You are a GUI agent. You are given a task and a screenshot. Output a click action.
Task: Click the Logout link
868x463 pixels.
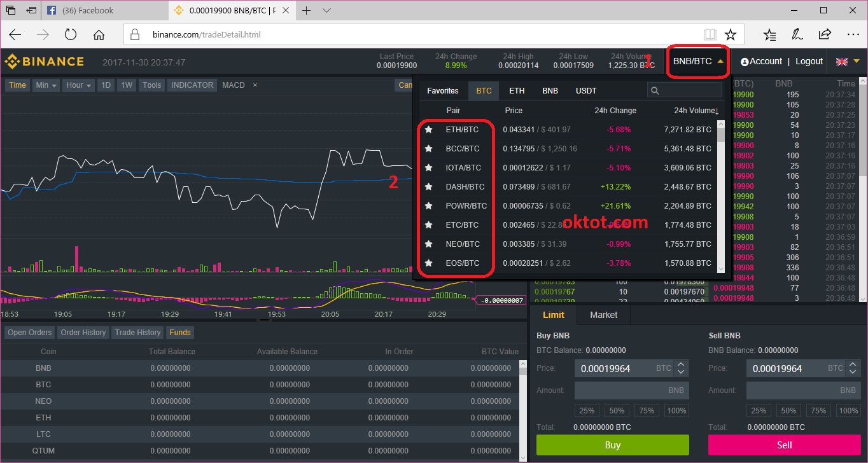pyautogui.click(x=809, y=62)
